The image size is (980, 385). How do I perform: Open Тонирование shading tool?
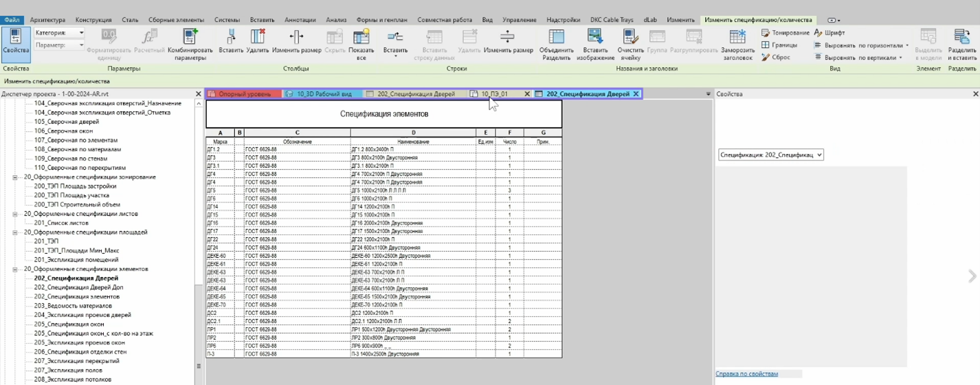coord(785,33)
